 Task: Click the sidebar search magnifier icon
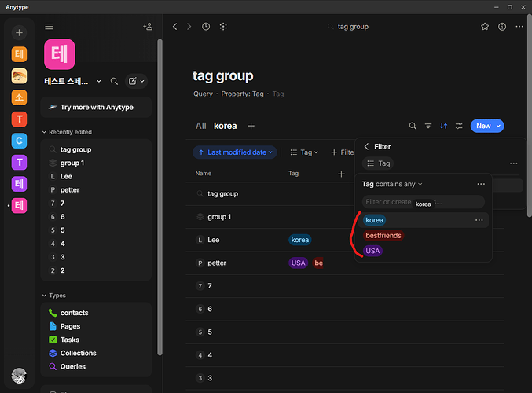click(x=115, y=81)
